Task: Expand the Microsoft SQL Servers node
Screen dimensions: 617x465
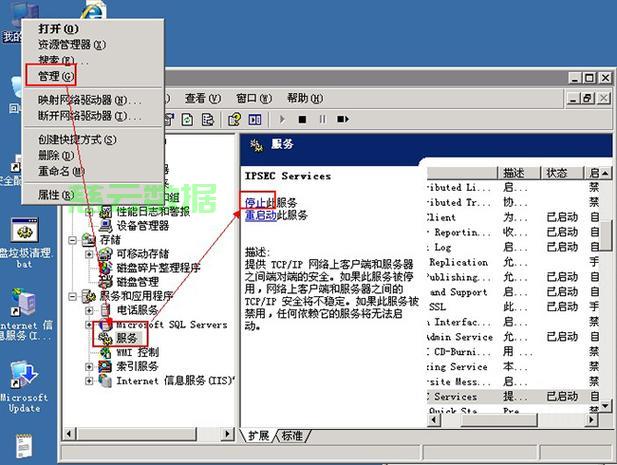Action: [x=89, y=325]
